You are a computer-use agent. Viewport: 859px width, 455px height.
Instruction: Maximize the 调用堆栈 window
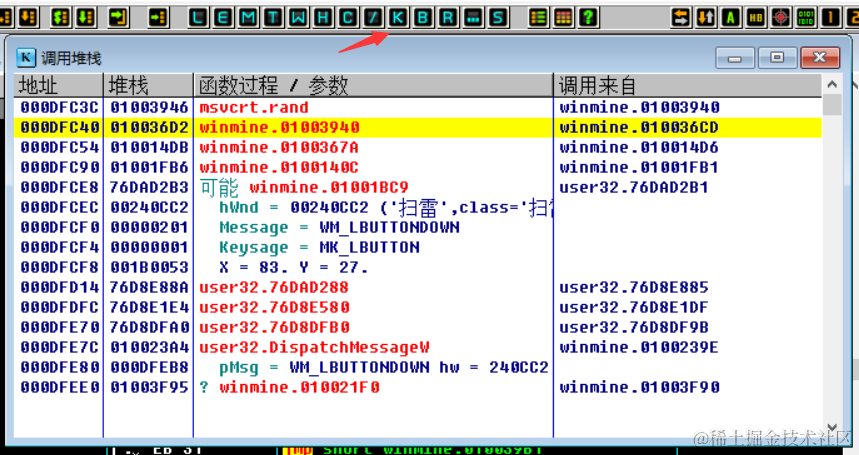pyautogui.click(x=777, y=57)
